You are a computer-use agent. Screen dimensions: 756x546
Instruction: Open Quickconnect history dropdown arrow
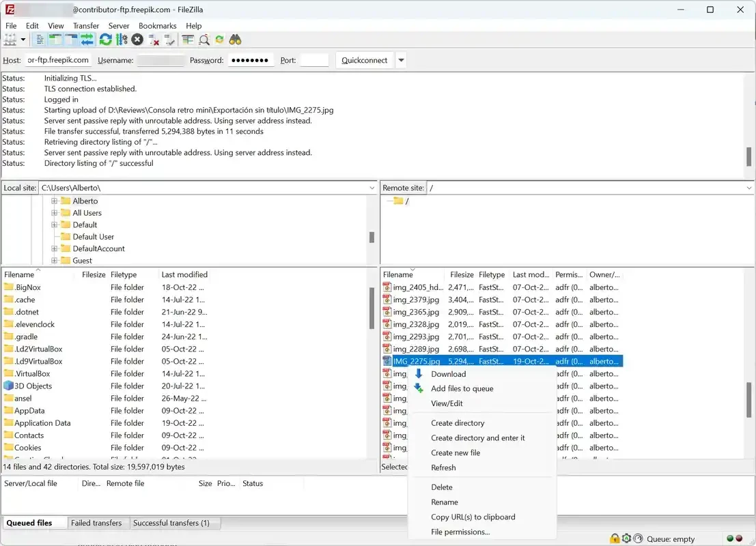[401, 60]
